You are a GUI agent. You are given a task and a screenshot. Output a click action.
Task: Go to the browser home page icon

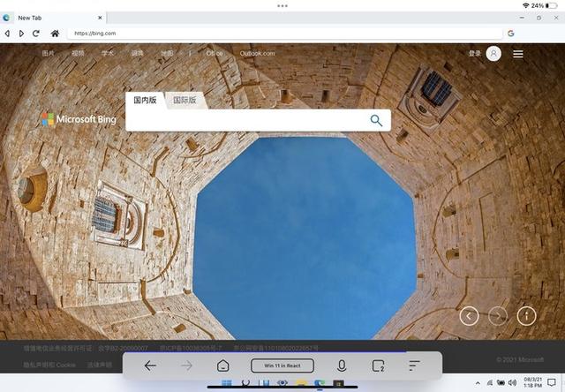pos(55,34)
